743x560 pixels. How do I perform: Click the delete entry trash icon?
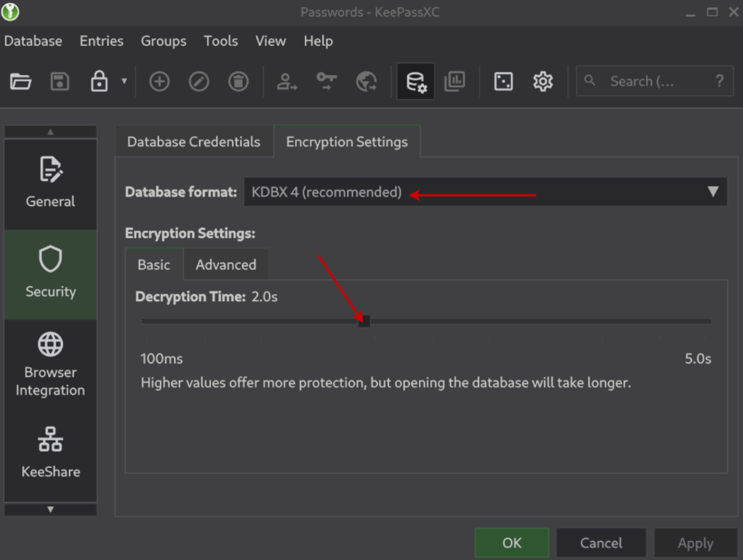click(x=238, y=82)
